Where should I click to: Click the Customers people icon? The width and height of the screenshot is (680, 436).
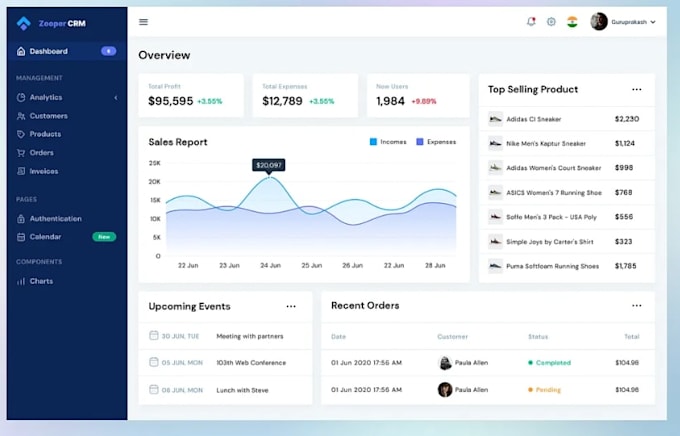[x=21, y=116]
